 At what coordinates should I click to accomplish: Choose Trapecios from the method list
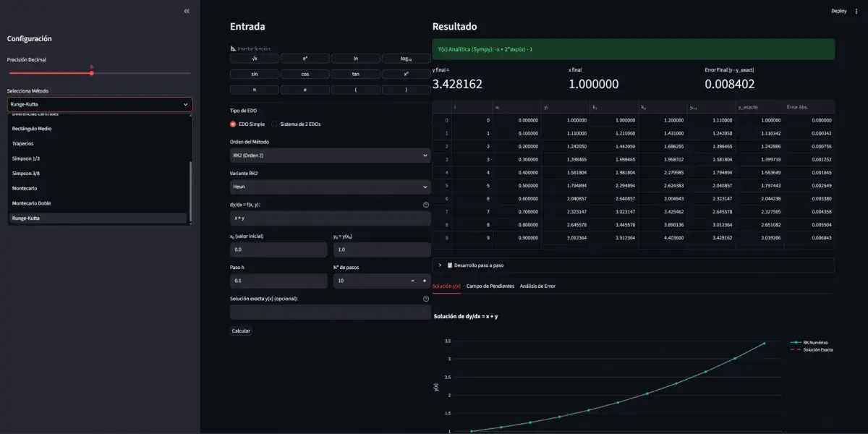tap(98, 143)
